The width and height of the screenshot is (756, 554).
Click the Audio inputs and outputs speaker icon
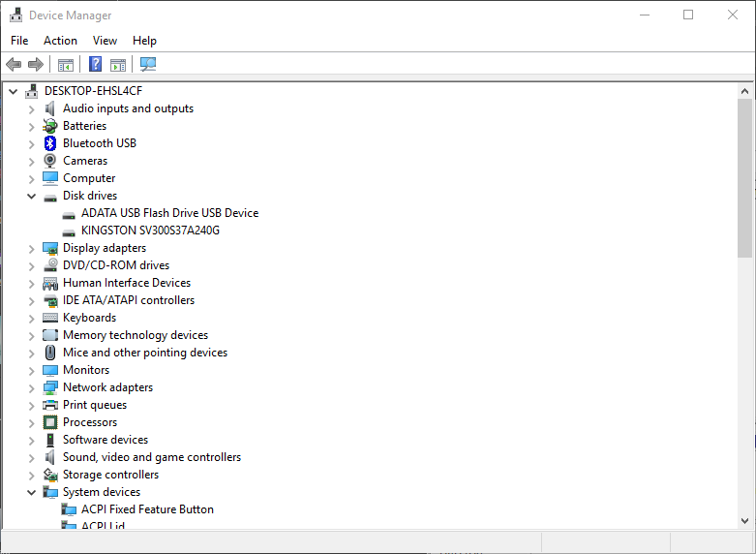pyautogui.click(x=50, y=108)
